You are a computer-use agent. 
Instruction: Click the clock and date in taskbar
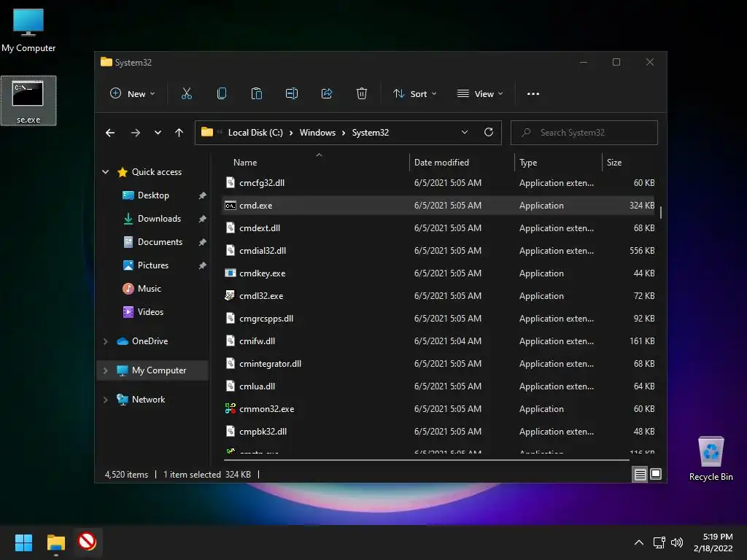(713, 542)
